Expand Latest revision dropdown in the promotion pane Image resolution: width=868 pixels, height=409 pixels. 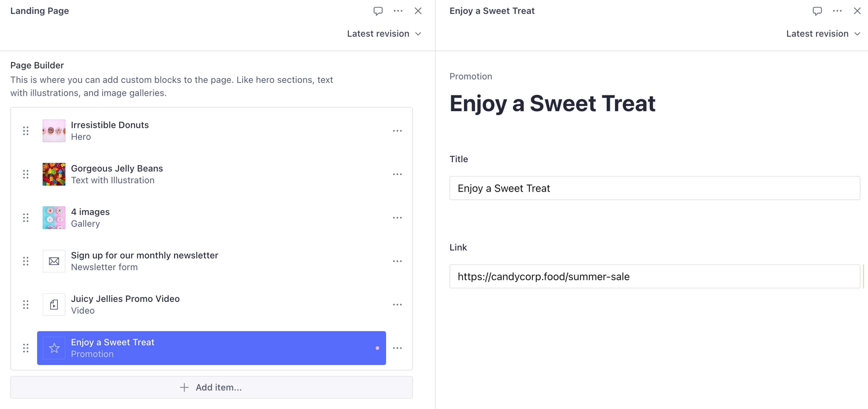[x=823, y=34]
